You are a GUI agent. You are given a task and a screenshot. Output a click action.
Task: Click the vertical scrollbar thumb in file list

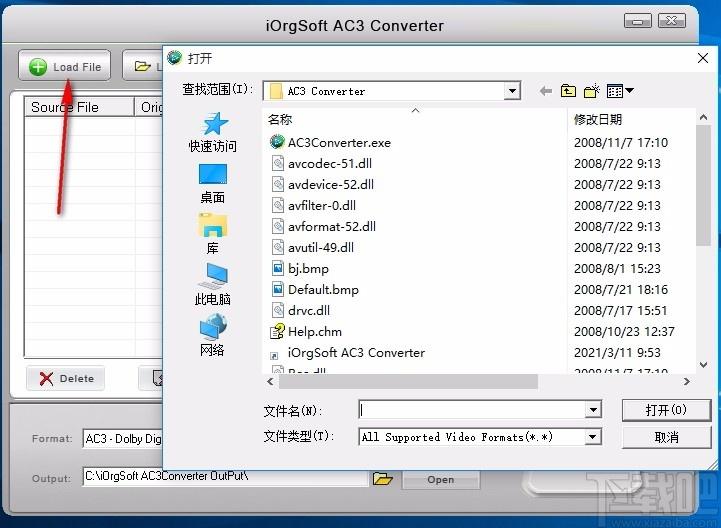703,185
